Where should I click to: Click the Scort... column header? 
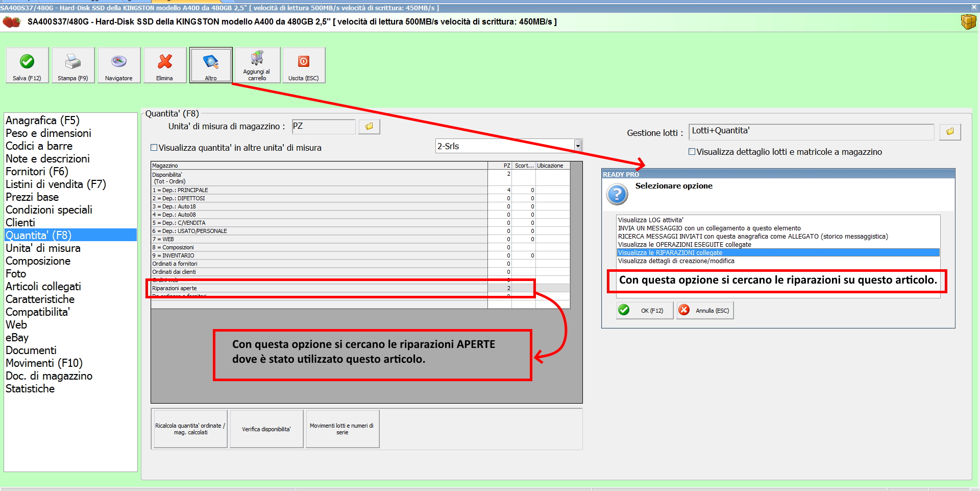(524, 166)
